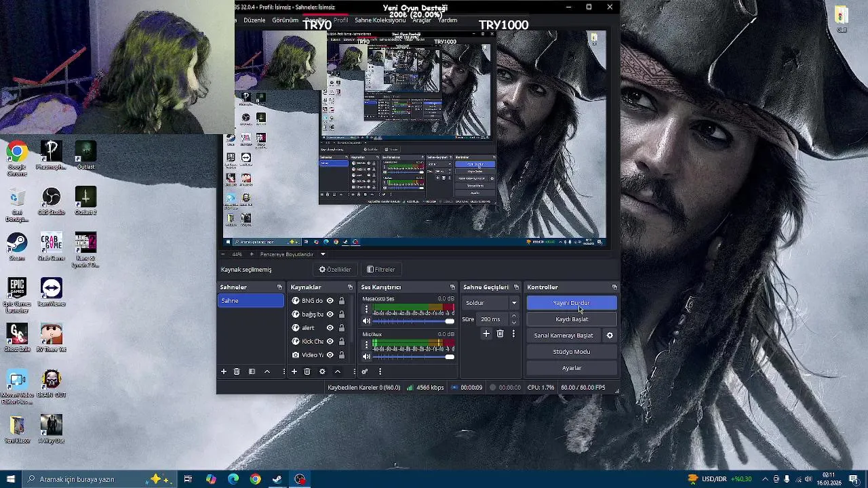Move the scene up in the Sahneler toolbar
Viewport: 868px width, 488px height.
point(267,371)
